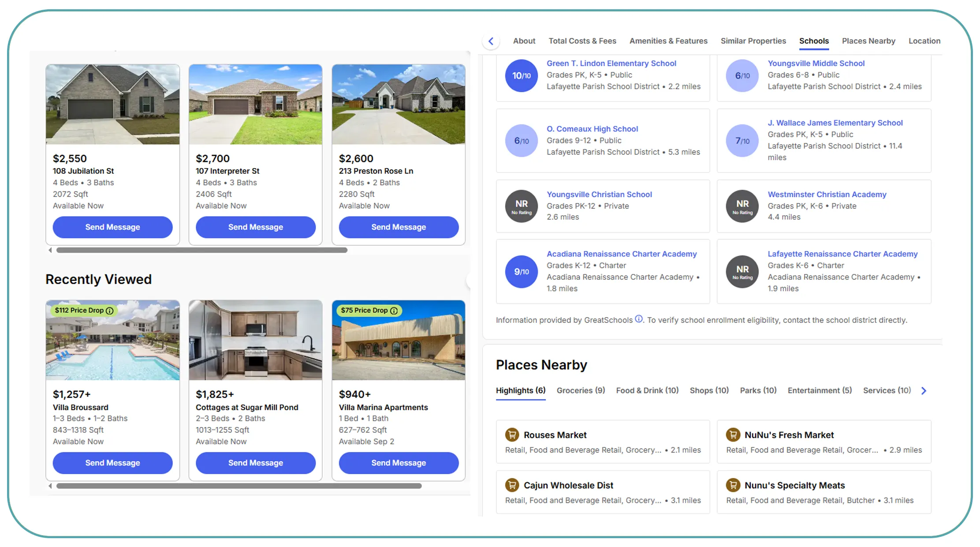980x547 pixels.
Task: Open the Villa Broussard pool photo
Action: [x=112, y=340]
